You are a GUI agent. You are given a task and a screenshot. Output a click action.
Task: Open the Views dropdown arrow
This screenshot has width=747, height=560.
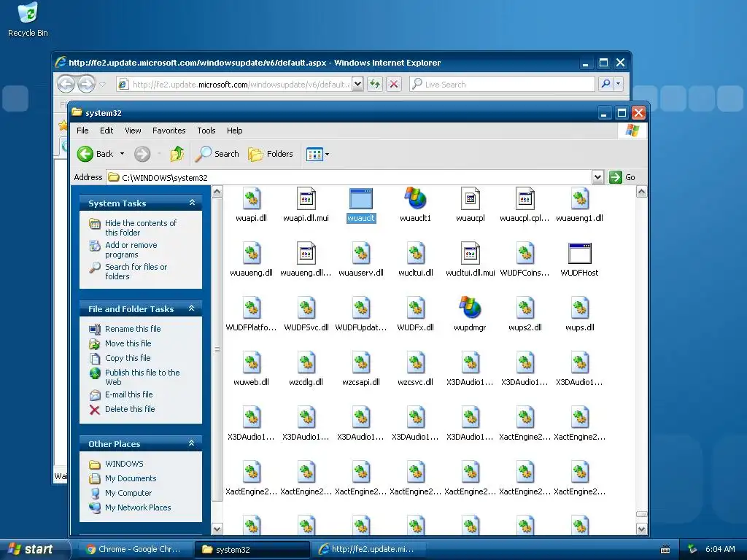click(x=327, y=155)
